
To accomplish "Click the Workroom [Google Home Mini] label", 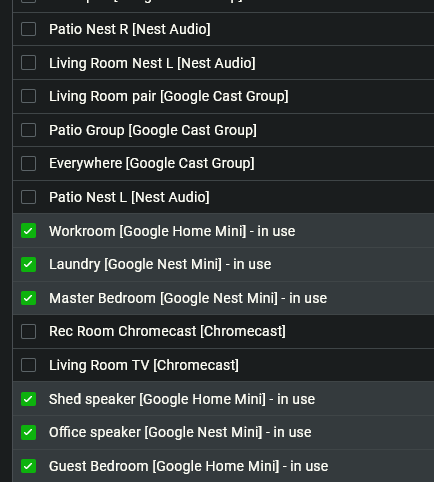I will [148, 231].
